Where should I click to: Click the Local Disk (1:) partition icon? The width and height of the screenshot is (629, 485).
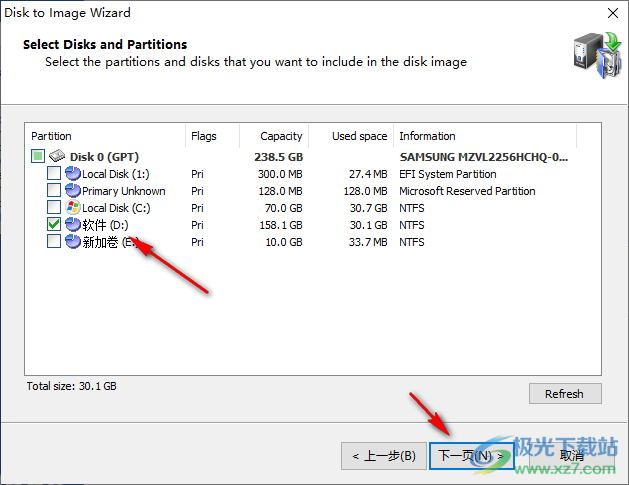[73, 174]
